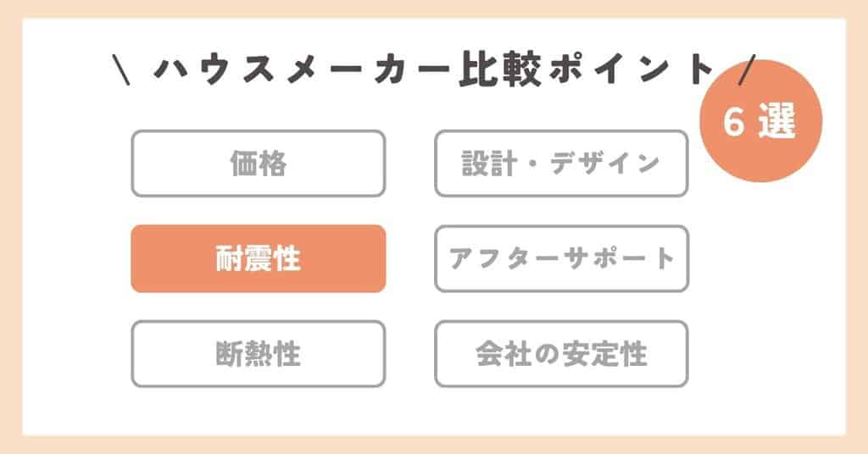Viewport: 868px width, 454px height.
Task: Click the slash mark right of the title
Action: (746, 69)
